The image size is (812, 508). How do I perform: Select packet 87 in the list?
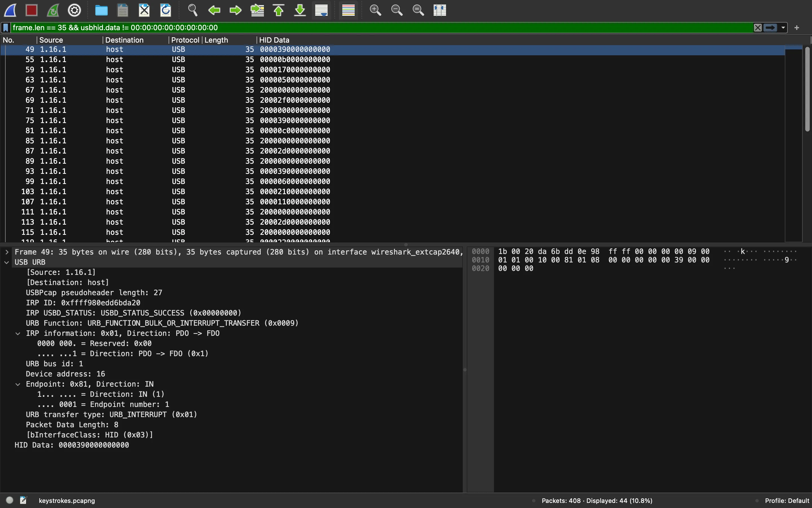click(x=392, y=151)
